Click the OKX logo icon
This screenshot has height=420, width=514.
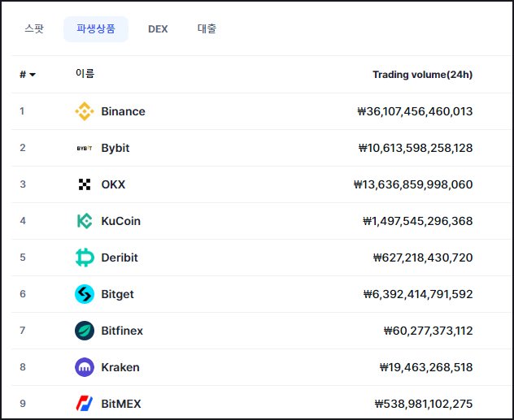pos(85,184)
